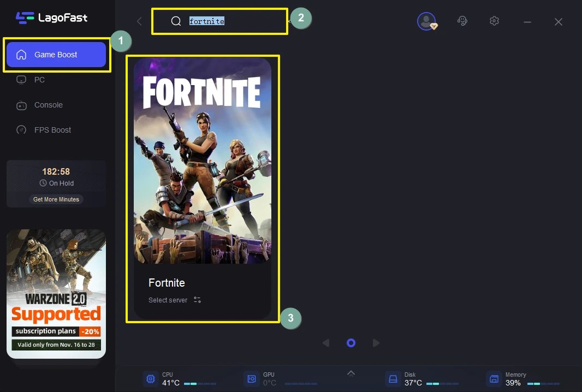Screen dimensions: 582x392
Task: Click inside the fortnite search field
Action: tap(219, 21)
